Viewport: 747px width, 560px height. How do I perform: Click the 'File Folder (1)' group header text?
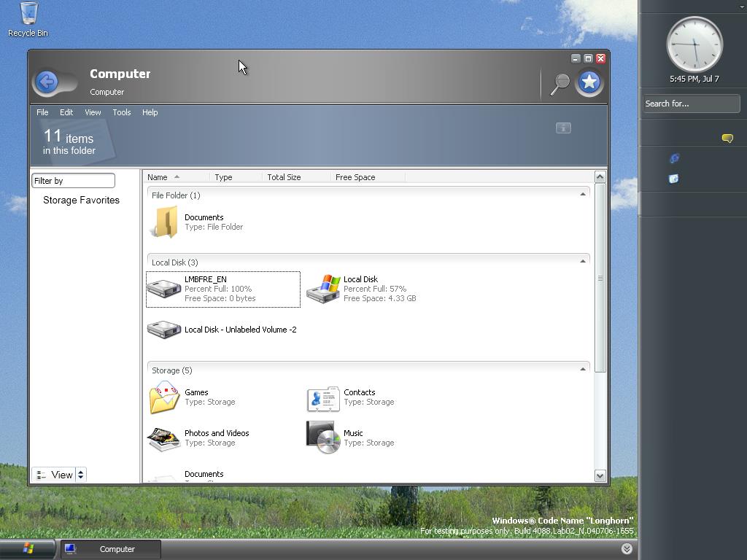coord(176,195)
